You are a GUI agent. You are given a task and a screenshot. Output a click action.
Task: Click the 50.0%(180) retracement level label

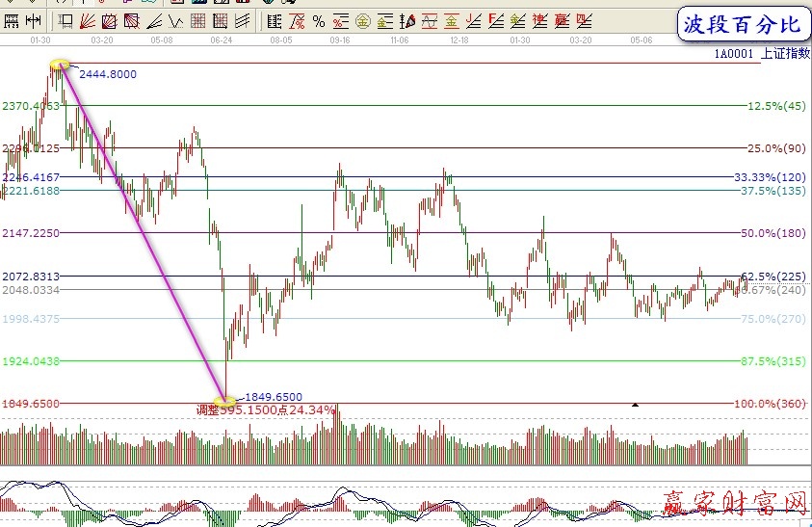click(x=772, y=233)
